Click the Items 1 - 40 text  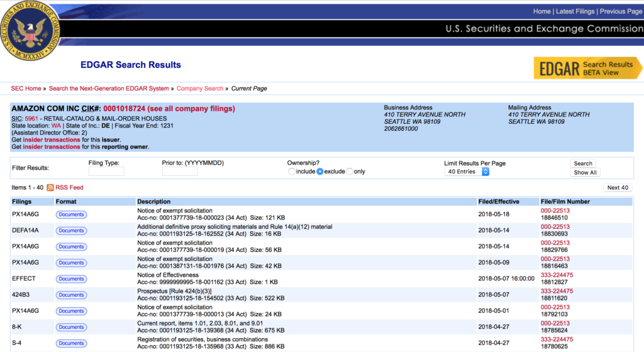pyautogui.click(x=27, y=187)
